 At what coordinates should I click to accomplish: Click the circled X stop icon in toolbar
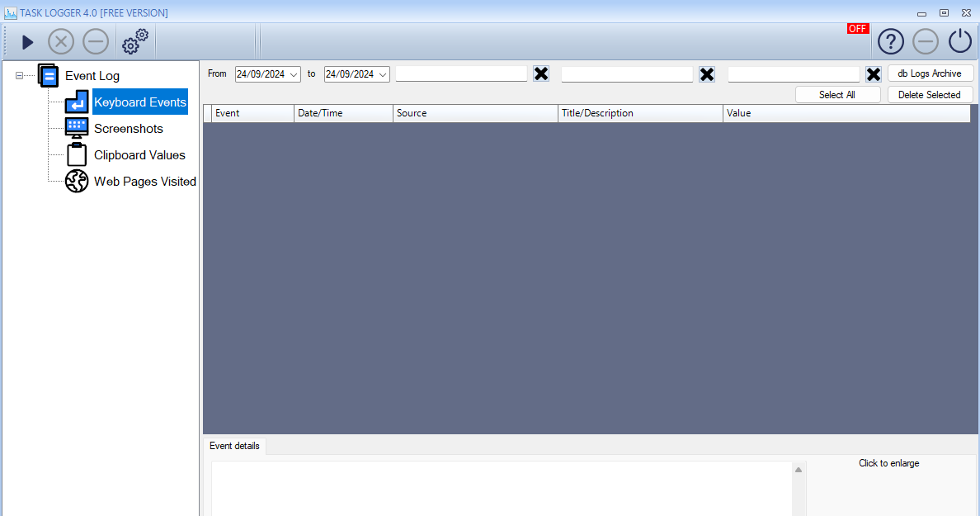coord(60,43)
